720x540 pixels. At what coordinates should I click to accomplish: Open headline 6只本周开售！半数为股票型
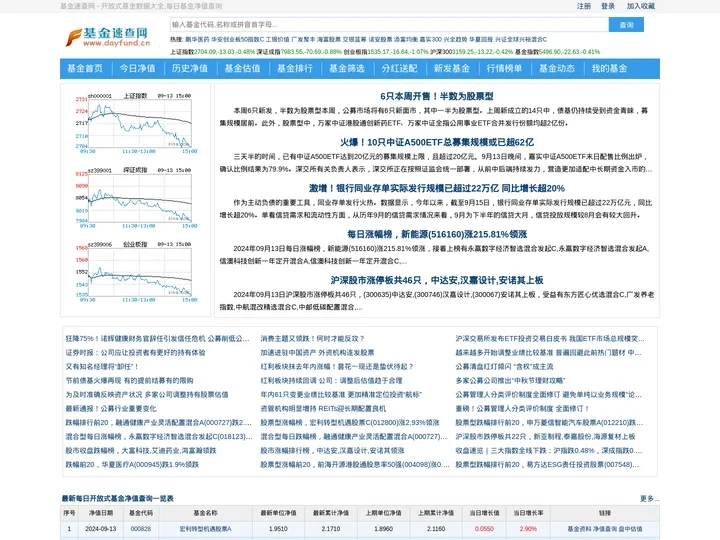click(x=437, y=96)
